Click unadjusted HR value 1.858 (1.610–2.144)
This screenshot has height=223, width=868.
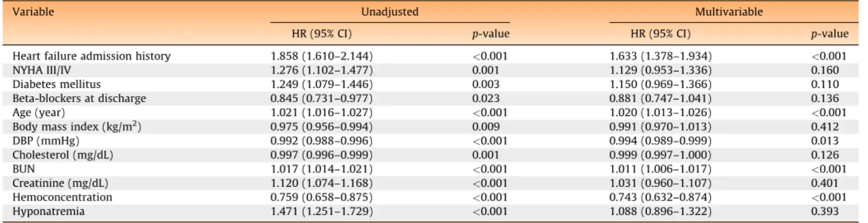pos(321,56)
